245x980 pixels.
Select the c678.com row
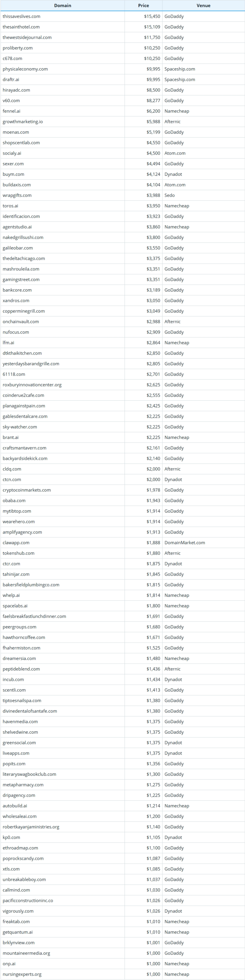[12, 59]
